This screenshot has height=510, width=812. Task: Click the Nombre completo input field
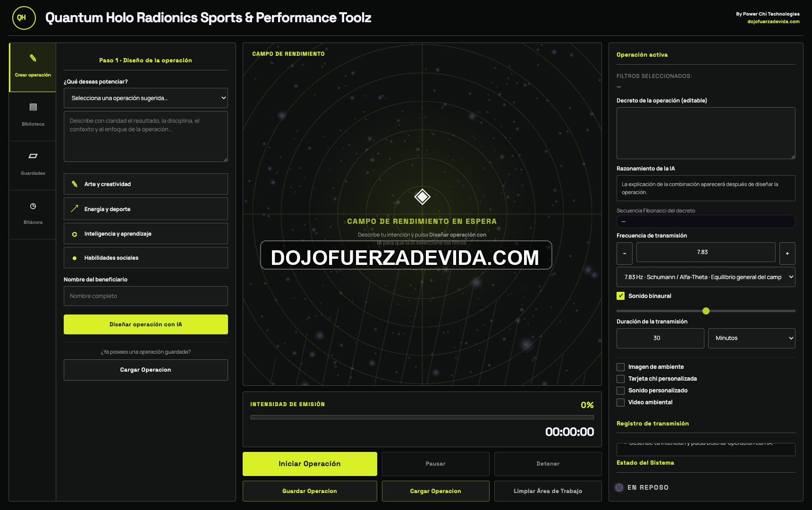pyautogui.click(x=146, y=296)
